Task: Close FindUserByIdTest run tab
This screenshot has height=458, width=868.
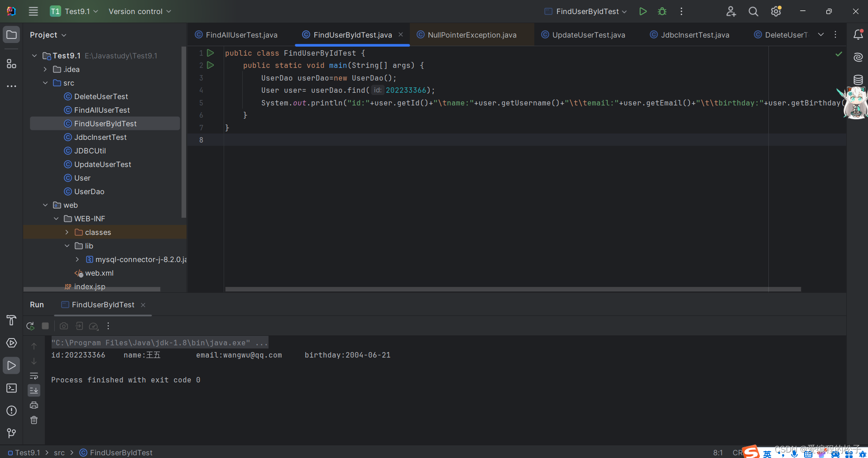Action: click(x=143, y=305)
